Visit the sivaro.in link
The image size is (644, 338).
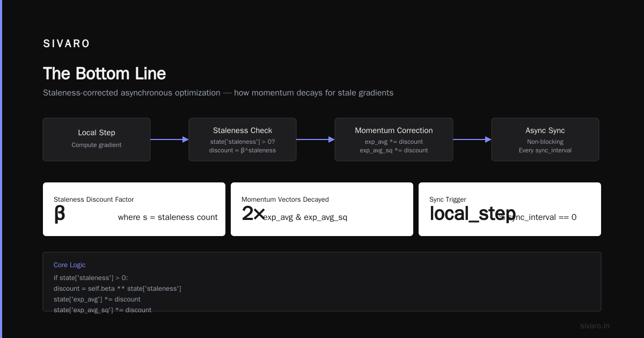pyautogui.click(x=595, y=326)
